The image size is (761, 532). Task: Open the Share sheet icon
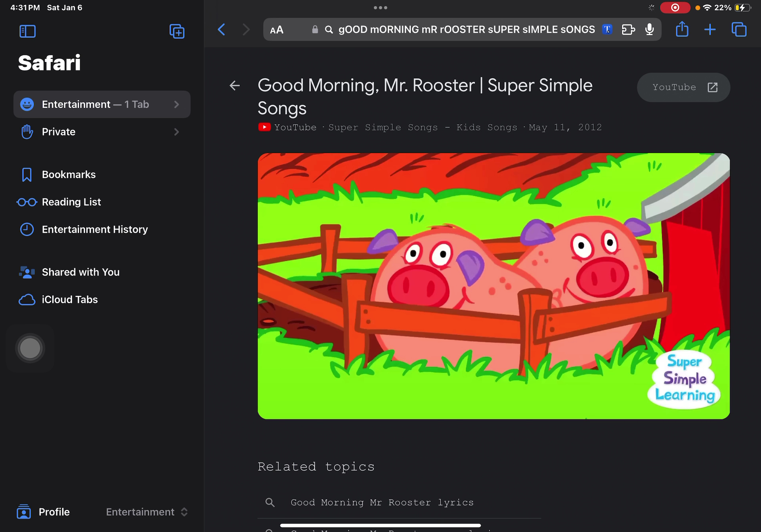coord(682,29)
